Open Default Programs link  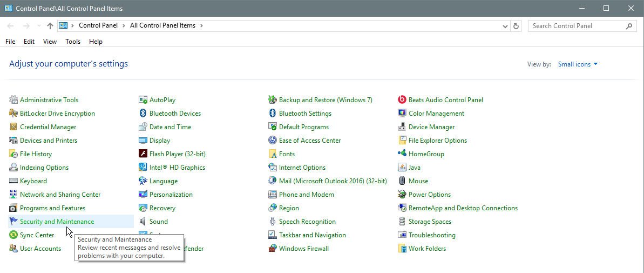coord(304,127)
